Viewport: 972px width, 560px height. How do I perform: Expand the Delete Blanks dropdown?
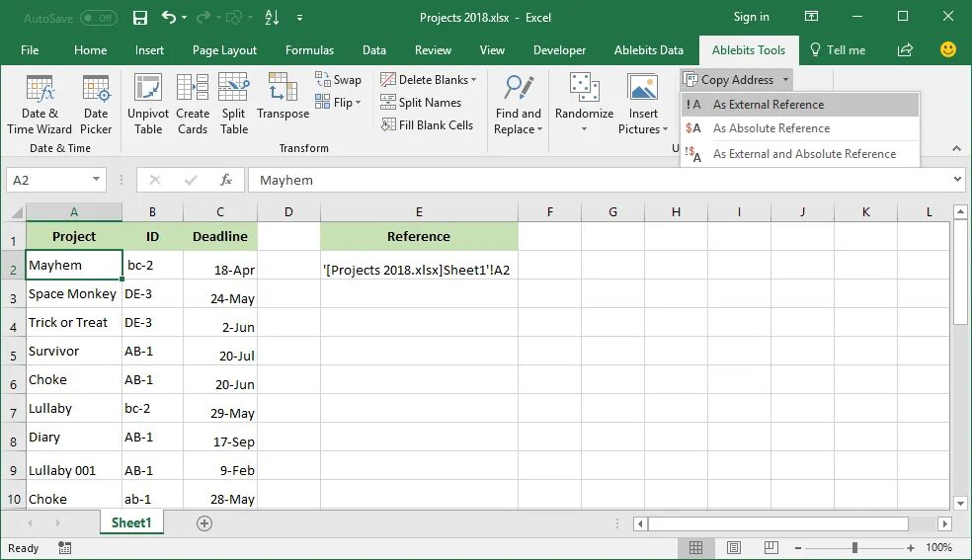pos(473,80)
